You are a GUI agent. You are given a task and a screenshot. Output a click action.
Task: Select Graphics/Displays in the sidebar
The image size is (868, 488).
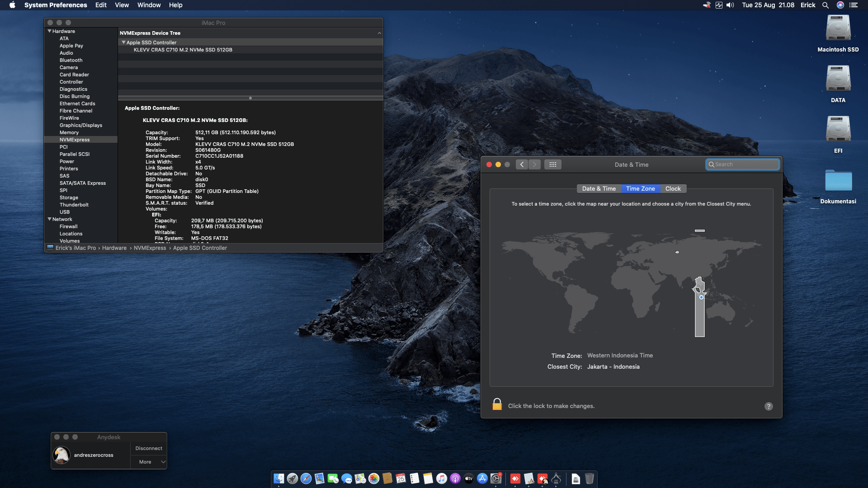(x=81, y=125)
